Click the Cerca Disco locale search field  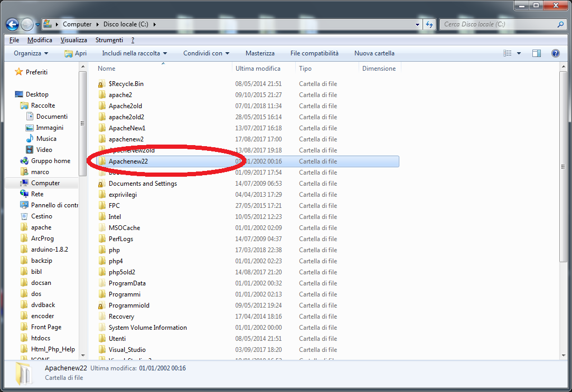click(x=496, y=24)
